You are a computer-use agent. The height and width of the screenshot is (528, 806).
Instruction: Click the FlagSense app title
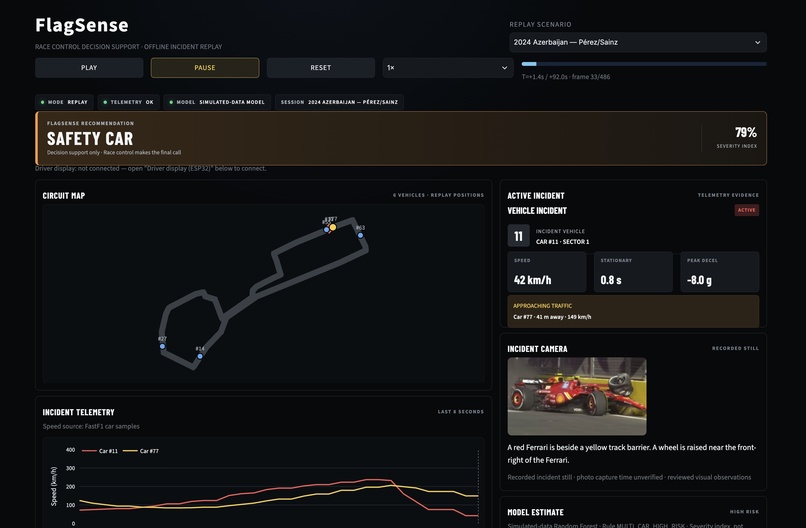pos(82,25)
